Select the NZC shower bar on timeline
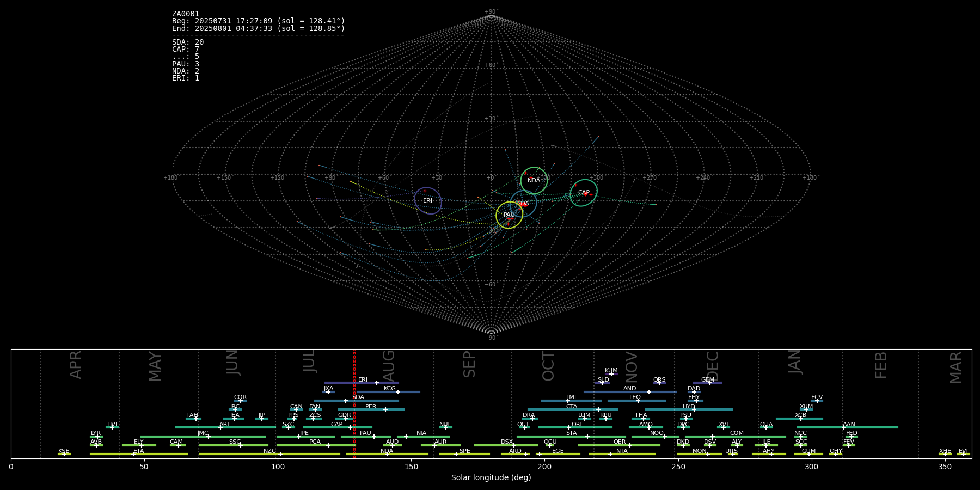This screenshot has height=490, width=980. 269,454
